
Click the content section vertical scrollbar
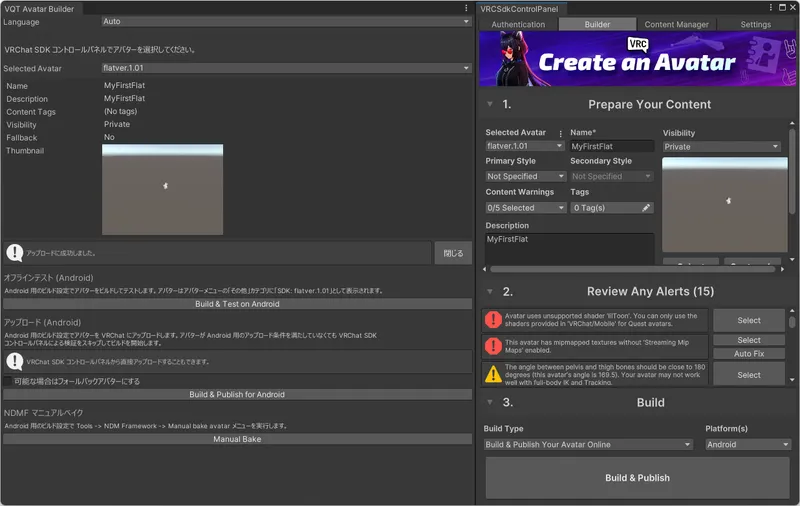[x=791, y=172]
